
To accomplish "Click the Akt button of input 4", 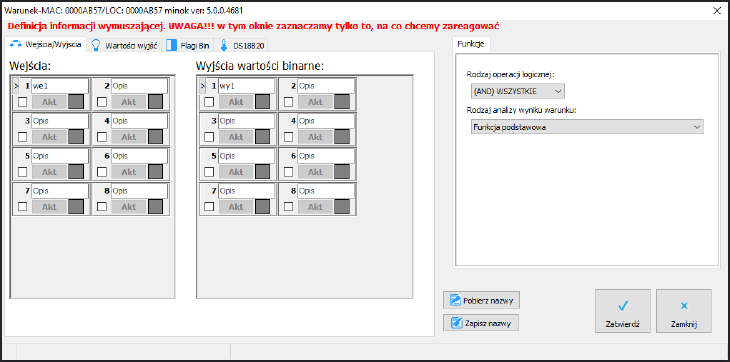I will [x=128, y=137].
